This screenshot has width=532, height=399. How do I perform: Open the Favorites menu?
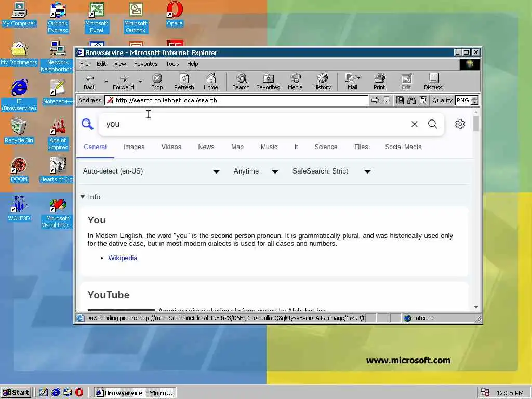(x=145, y=64)
